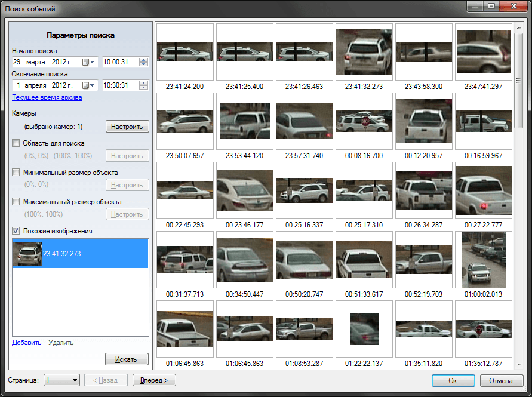Select thumbnail with timestamp 23:41:32.273 in grid
This screenshot has height=397, width=532.
364,53
